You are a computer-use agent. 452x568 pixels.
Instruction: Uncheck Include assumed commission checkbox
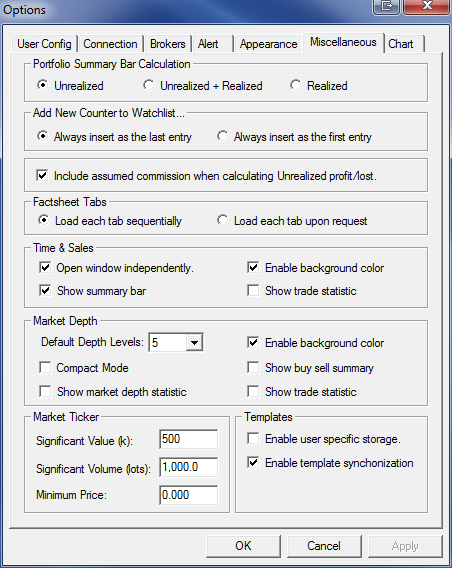42,176
